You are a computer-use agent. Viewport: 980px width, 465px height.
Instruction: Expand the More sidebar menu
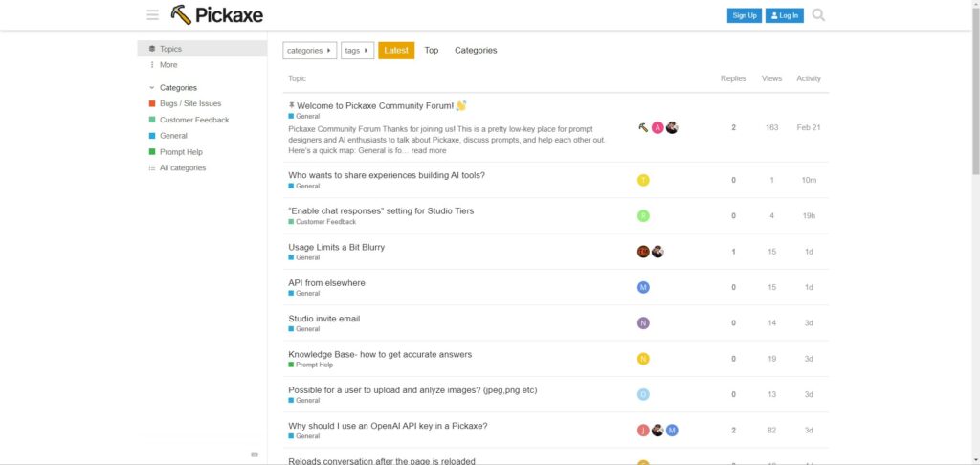[202, 65]
